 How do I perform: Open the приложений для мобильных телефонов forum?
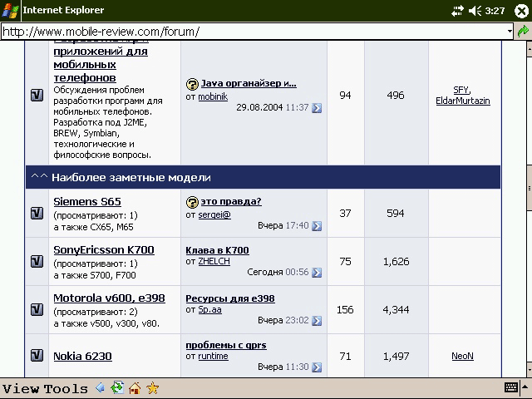point(101,65)
